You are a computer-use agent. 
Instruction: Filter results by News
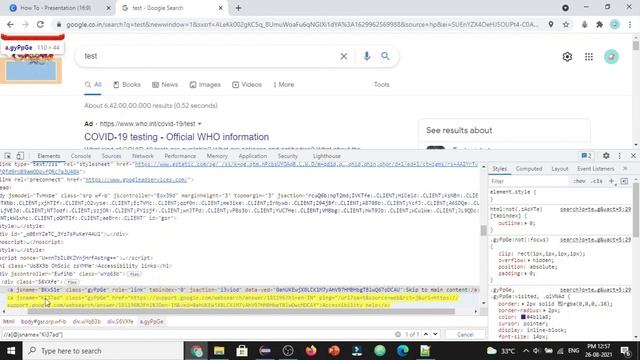point(165,84)
